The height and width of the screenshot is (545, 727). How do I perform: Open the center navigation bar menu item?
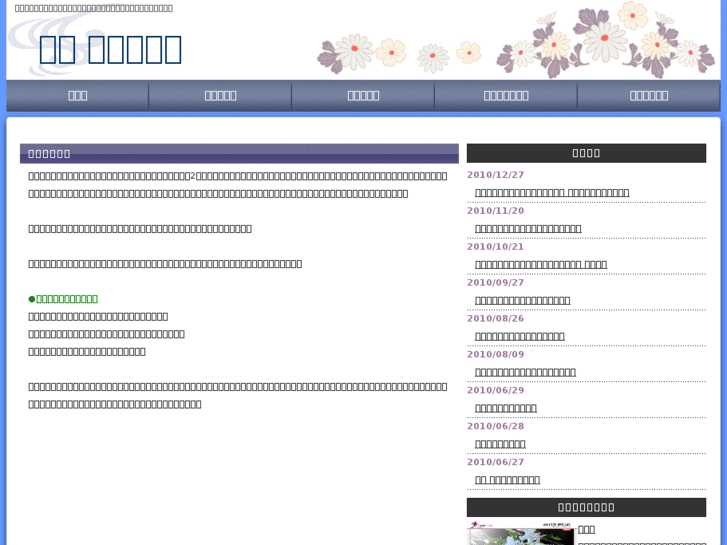363,96
